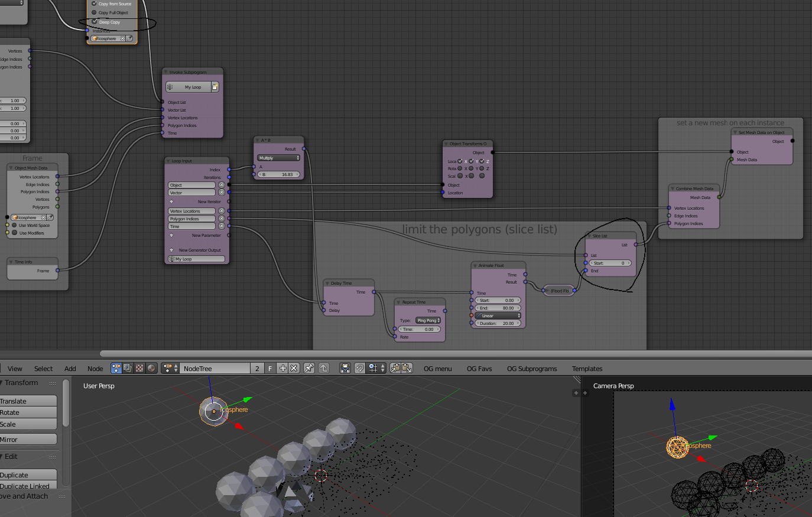Collapse the Slice List node
812x517 pixels.
point(589,236)
